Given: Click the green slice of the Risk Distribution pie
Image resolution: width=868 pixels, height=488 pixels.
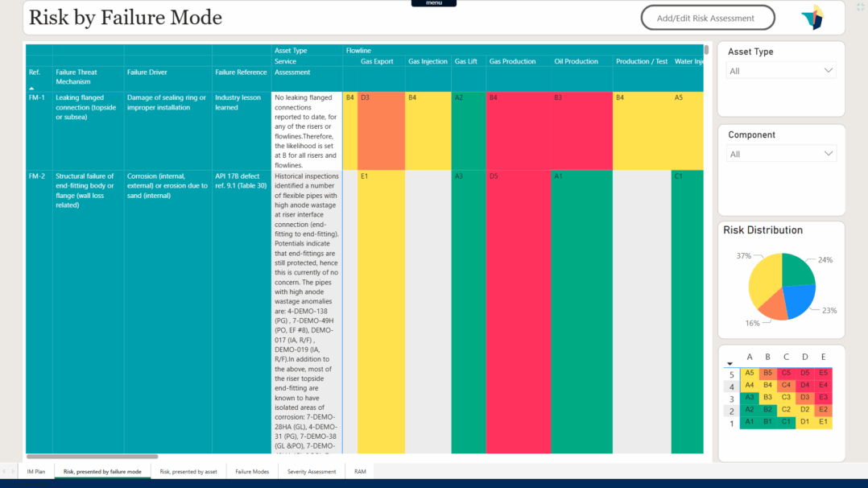Looking at the screenshot, I should [796, 271].
